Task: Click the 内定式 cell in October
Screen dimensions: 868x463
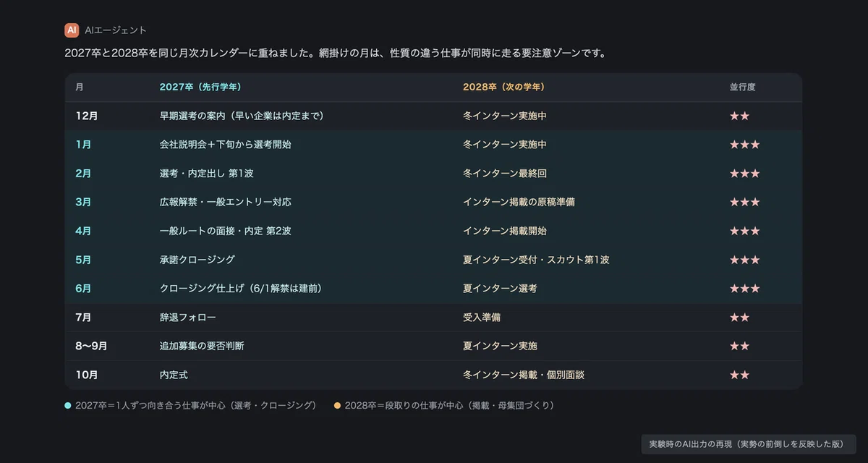Action: click(x=174, y=375)
